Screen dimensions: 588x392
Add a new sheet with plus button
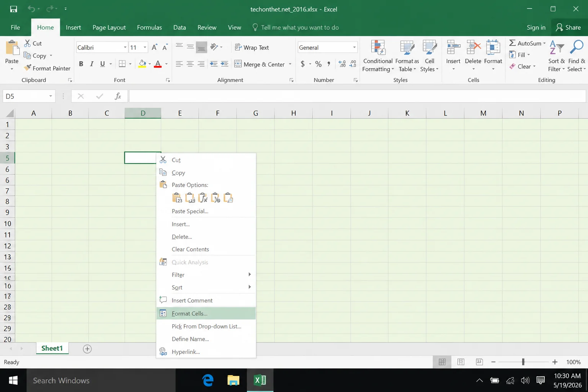point(87,349)
